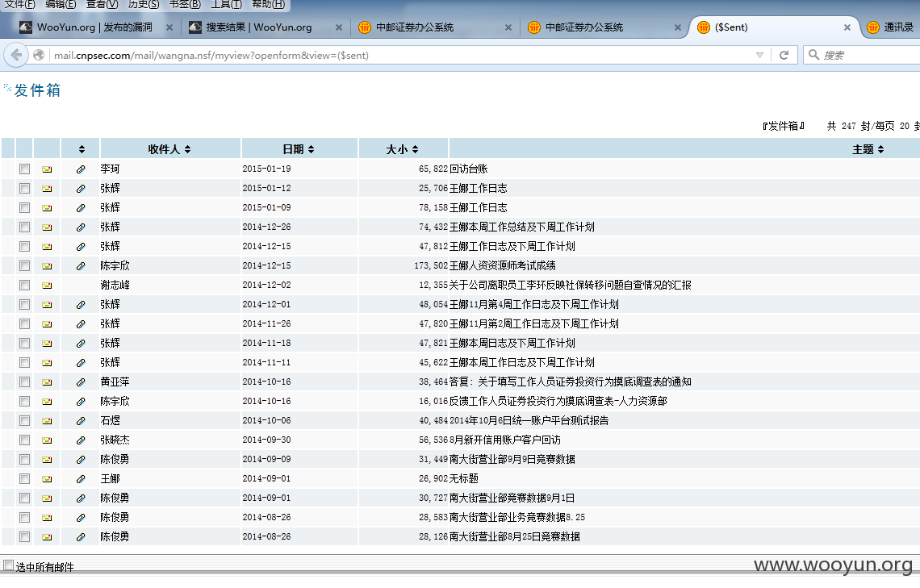
Task: Click paperclip icon in the 王娜人资资源师考试成绩 row
Action: coord(81,266)
